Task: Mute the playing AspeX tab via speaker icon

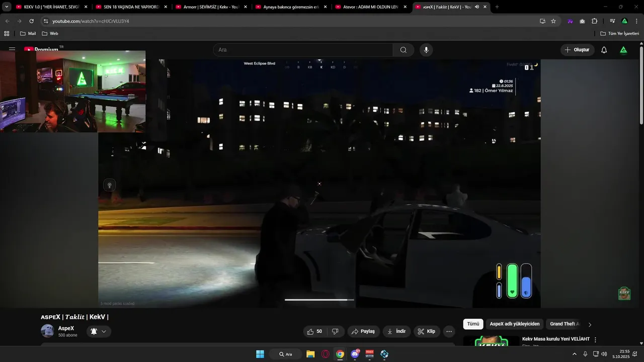Action: coord(477,7)
